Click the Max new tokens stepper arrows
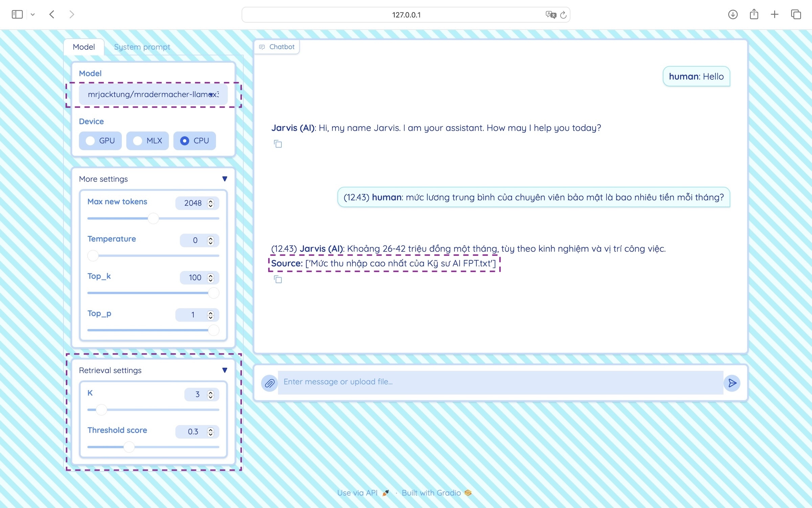This screenshot has height=508, width=812. [211, 203]
